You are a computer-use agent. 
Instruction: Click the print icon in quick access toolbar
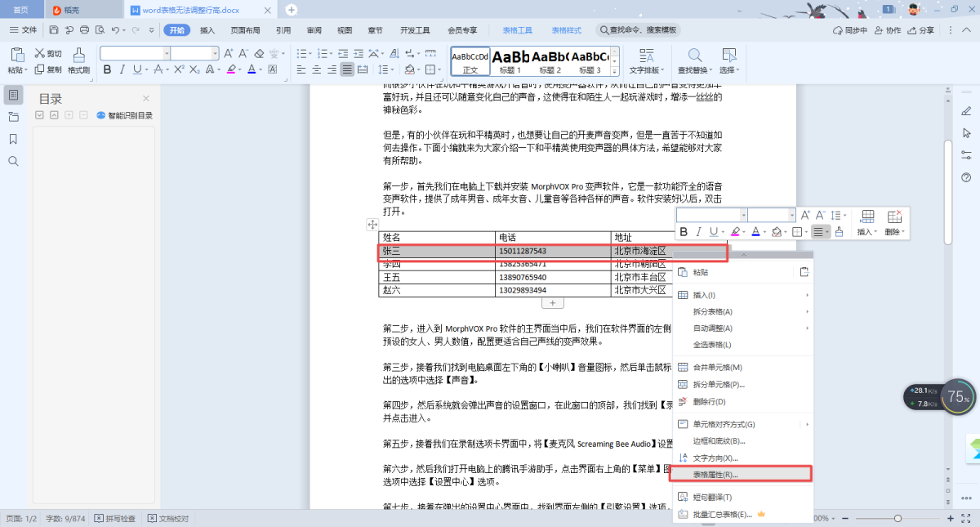(84, 30)
